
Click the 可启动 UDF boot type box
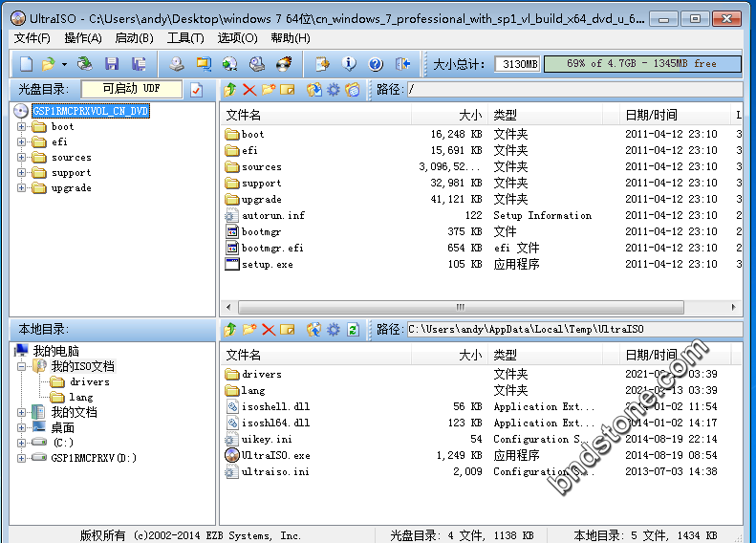pyautogui.click(x=132, y=89)
